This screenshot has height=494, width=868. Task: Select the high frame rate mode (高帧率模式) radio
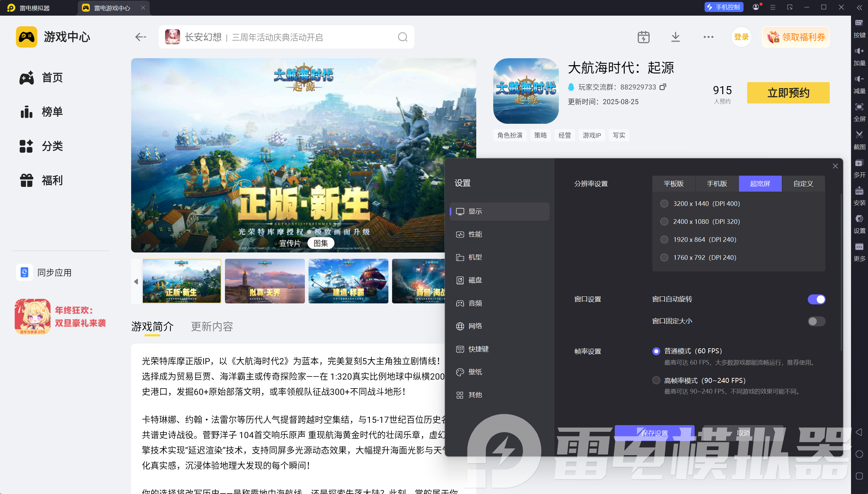pos(656,380)
